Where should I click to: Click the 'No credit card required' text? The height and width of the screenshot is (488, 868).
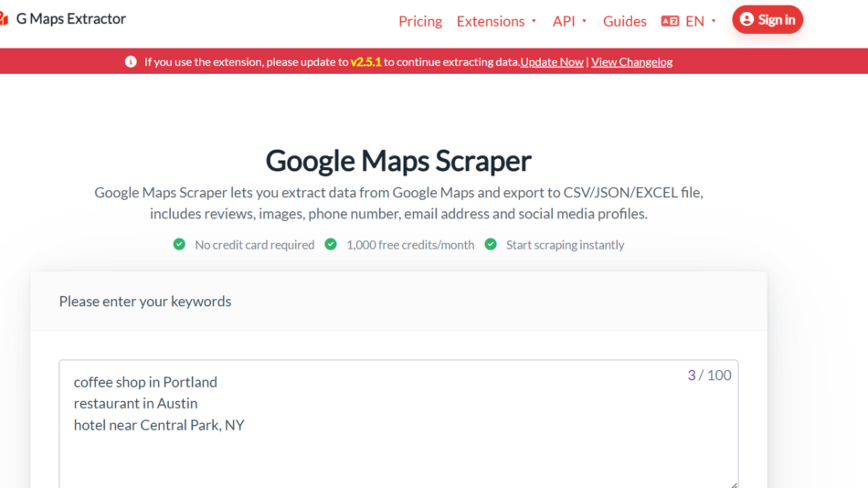(255, 245)
